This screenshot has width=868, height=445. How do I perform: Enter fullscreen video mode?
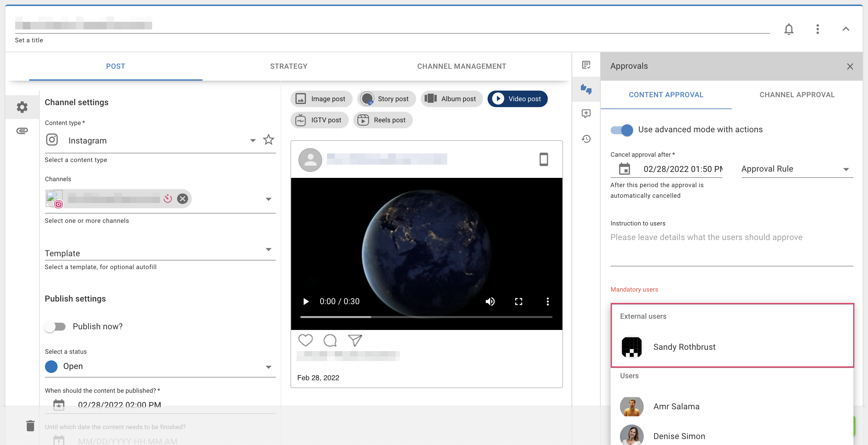tap(519, 302)
